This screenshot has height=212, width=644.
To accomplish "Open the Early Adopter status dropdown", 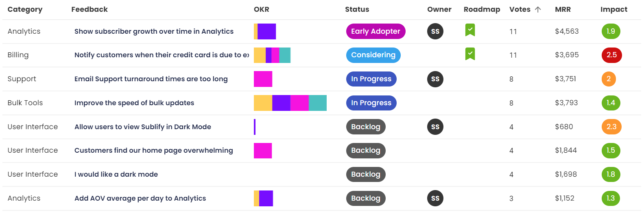I will pos(375,31).
